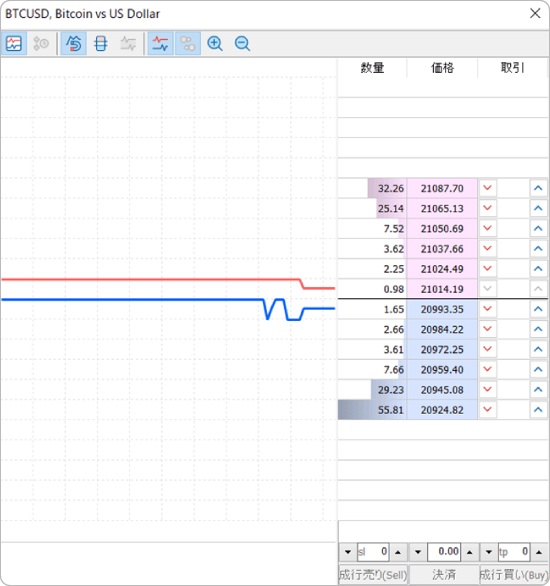This screenshot has height=586, width=550.
Task: Toggle the extended depth mode icon
Action: 101,44
